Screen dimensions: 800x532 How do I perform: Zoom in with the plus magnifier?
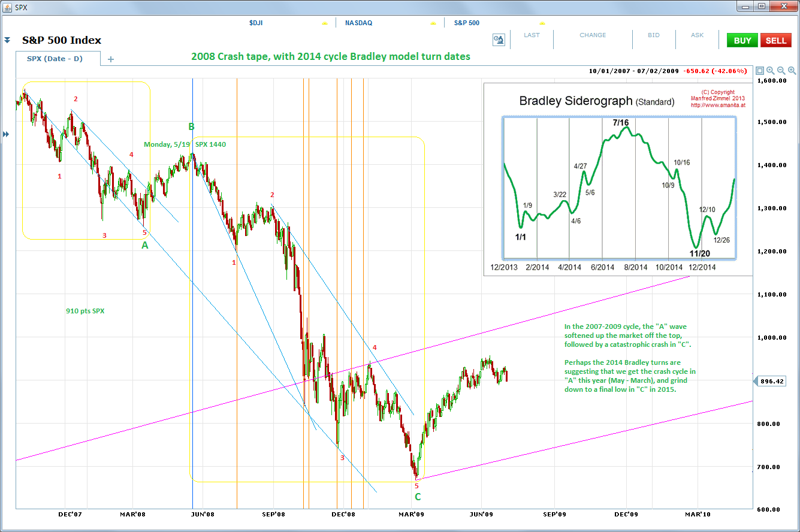click(791, 71)
